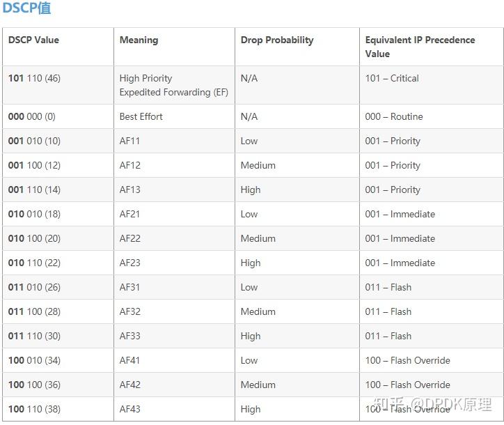
Task: Select the Equivalent IP Precedence Value header
Action: point(420,47)
